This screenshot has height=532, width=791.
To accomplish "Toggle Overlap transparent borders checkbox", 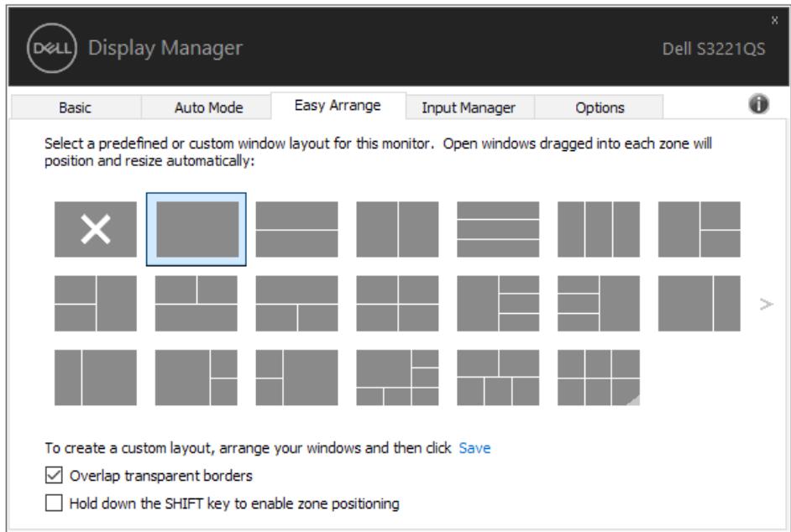I will (54, 475).
